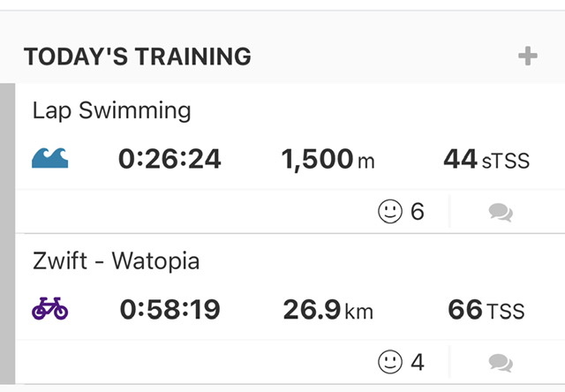Select the 66 TSS ride score

point(486,310)
